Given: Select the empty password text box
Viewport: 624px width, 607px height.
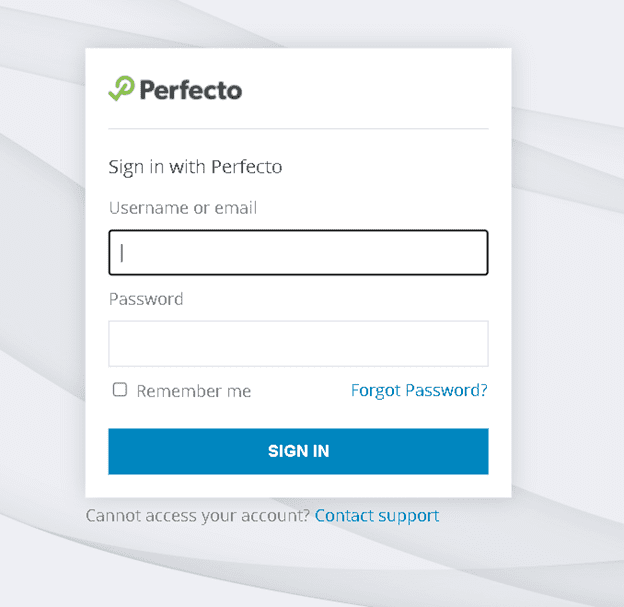Looking at the screenshot, I should point(298,343).
